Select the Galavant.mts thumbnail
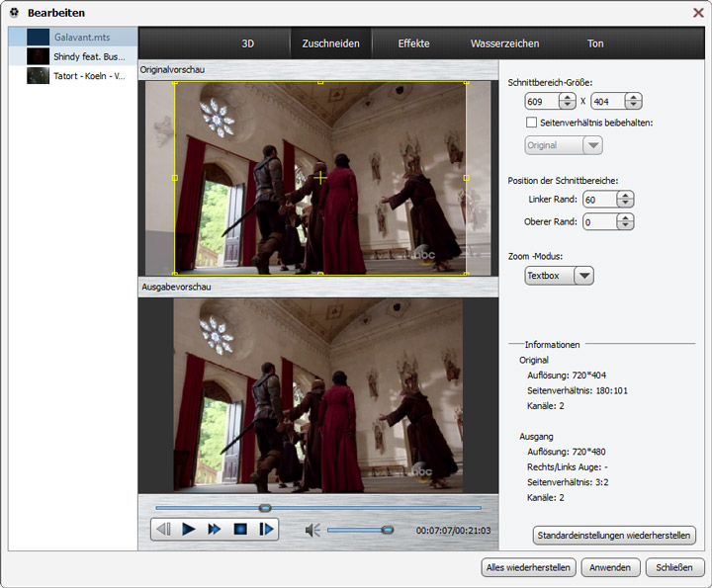This screenshot has width=712, height=588. (39, 38)
